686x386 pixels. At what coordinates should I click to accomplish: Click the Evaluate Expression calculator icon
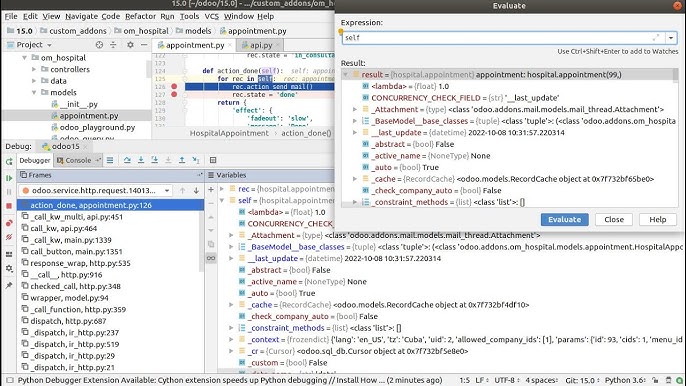213,160
